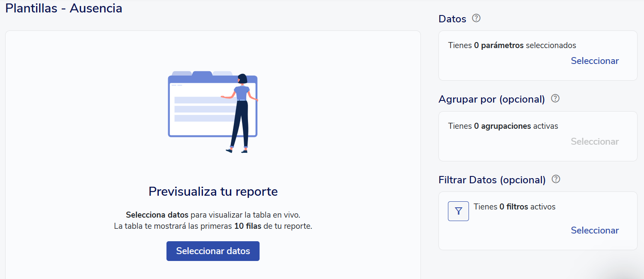Open help tooltip for Agrupar por
The image size is (644, 279).
(x=555, y=99)
